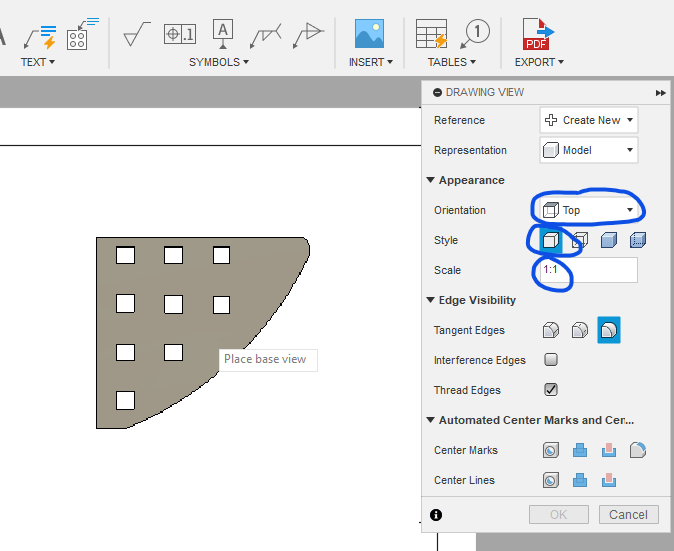Click blue Center Lines icon

tap(579, 480)
